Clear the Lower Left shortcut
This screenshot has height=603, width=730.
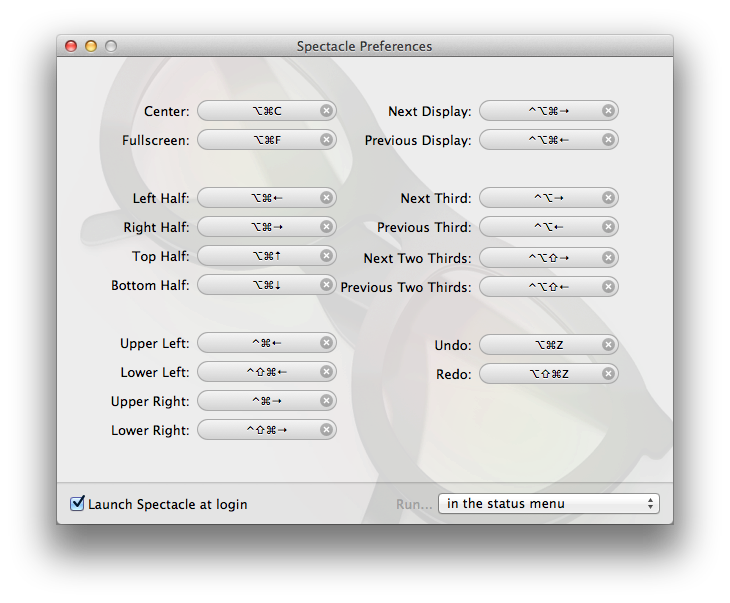coord(326,372)
